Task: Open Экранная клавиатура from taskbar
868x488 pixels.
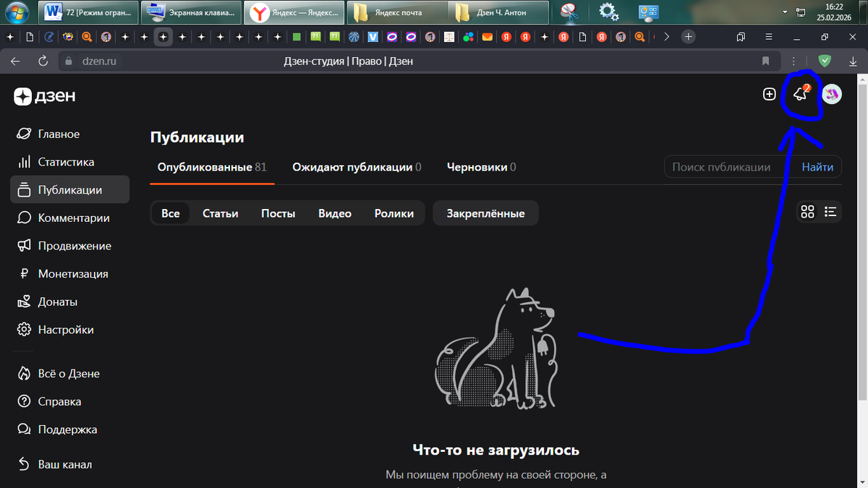Action: coord(191,12)
